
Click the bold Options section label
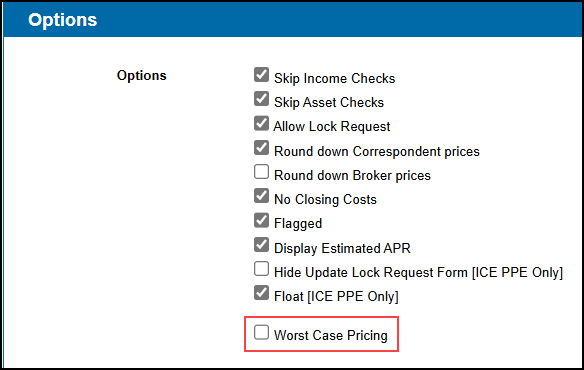(x=142, y=76)
